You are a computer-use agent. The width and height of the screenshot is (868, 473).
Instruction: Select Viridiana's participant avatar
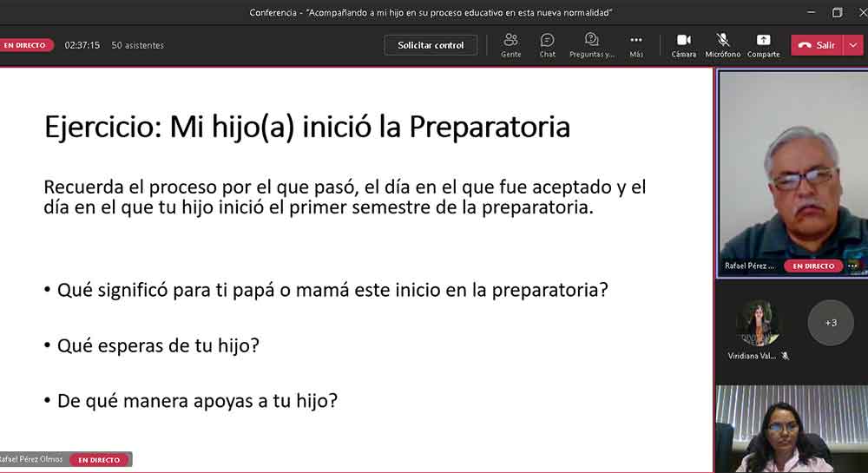tap(758, 324)
